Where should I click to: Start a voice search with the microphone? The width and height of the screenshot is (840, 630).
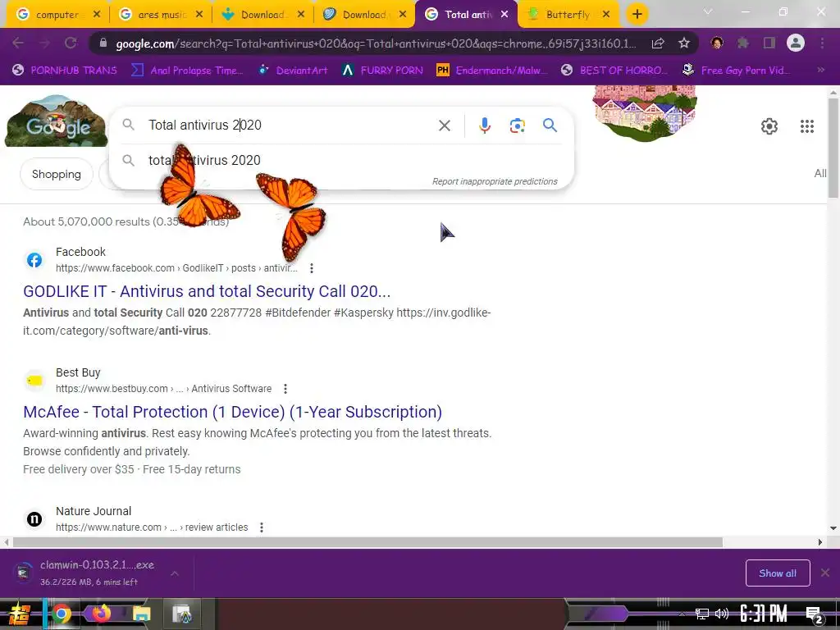coord(484,126)
